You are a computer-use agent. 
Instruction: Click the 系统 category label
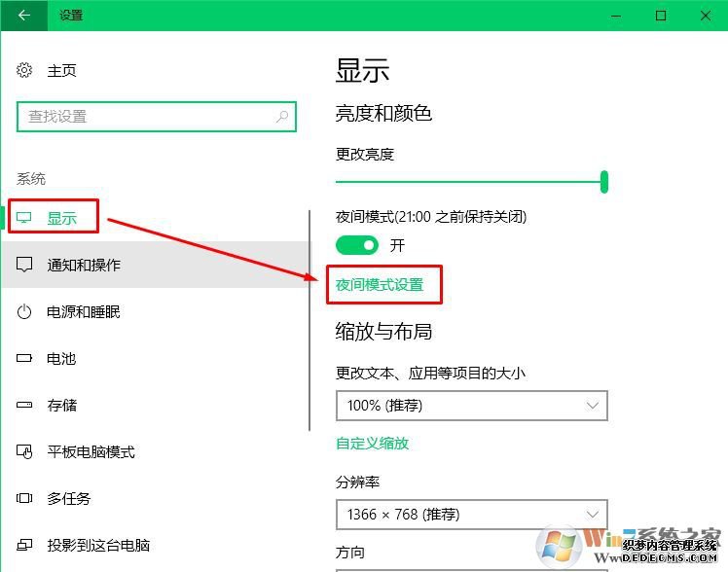pyautogui.click(x=31, y=179)
